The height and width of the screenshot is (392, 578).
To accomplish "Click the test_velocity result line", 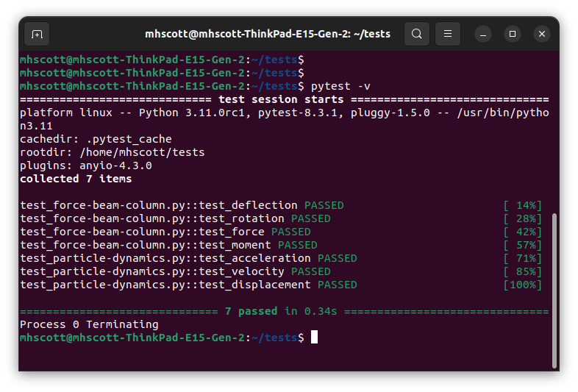I will pos(175,271).
